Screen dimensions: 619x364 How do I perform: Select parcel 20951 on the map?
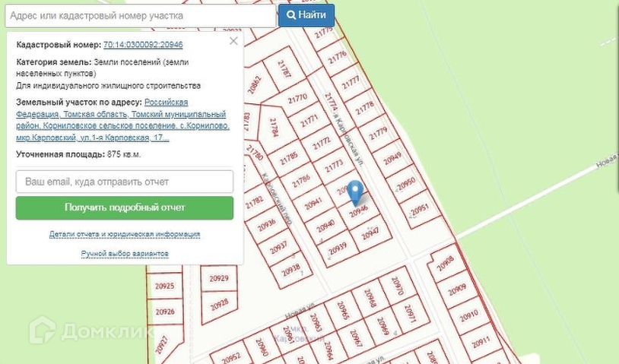coord(419,209)
